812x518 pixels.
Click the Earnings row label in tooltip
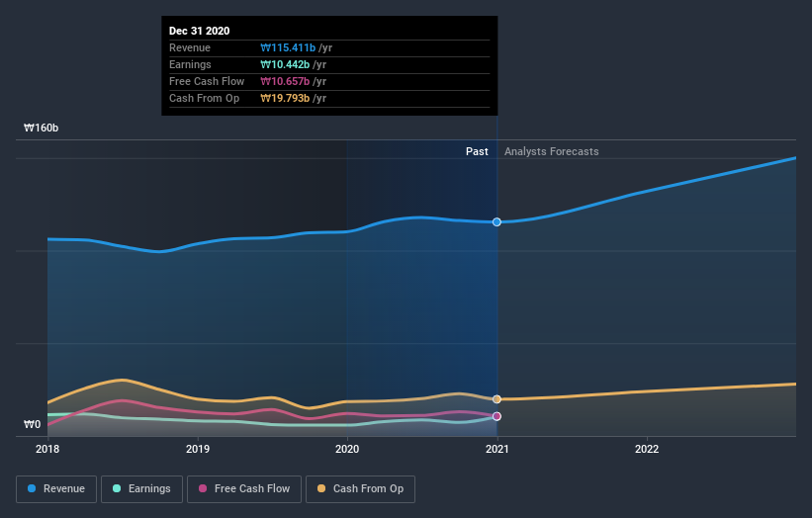190,64
